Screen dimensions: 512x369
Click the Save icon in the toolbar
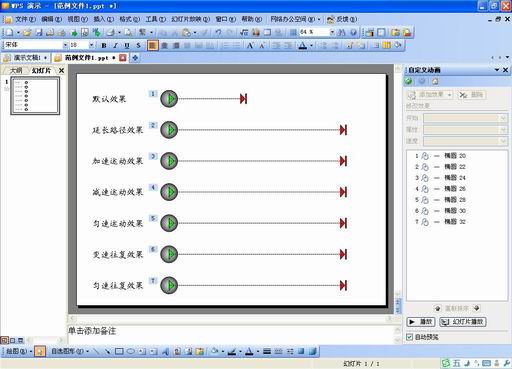point(39,32)
